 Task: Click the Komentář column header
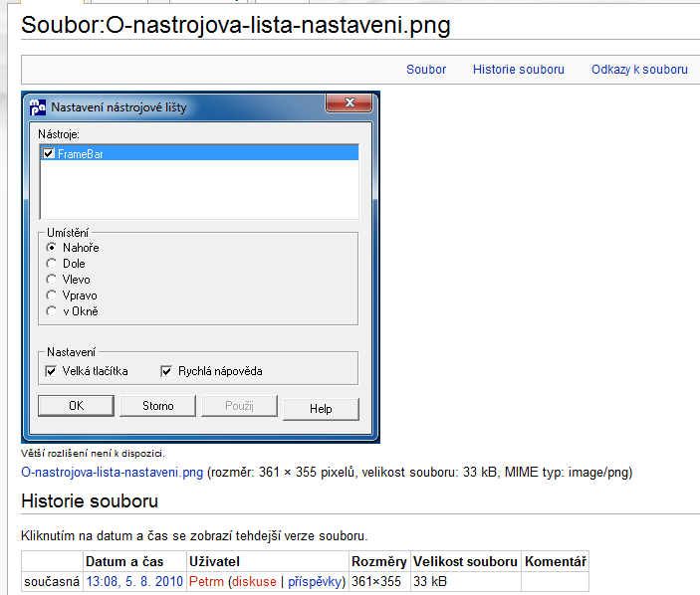pos(556,561)
